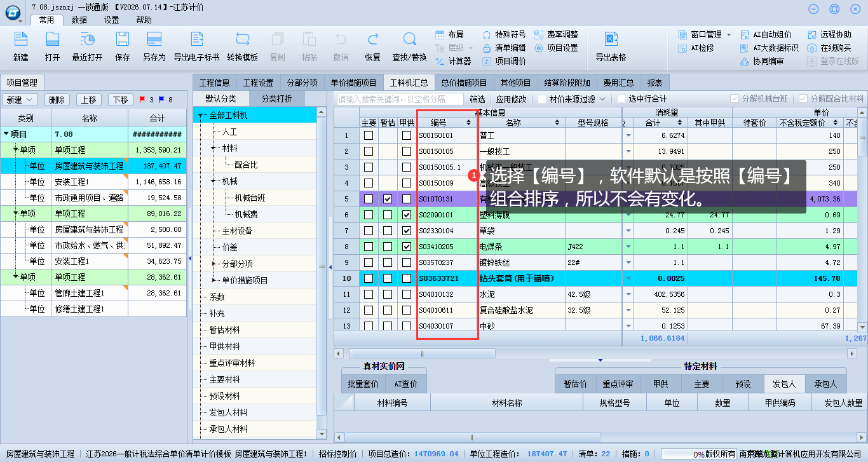Screen dimensions: 868x462
Task: Open the 计算器 calculator tool
Action: tap(453, 61)
